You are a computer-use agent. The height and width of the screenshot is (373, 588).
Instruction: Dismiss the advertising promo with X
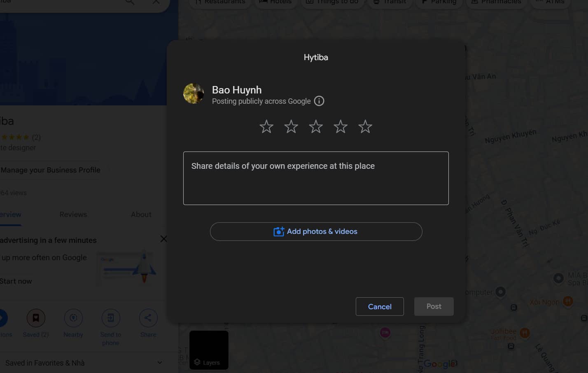(x=163, y=239)
